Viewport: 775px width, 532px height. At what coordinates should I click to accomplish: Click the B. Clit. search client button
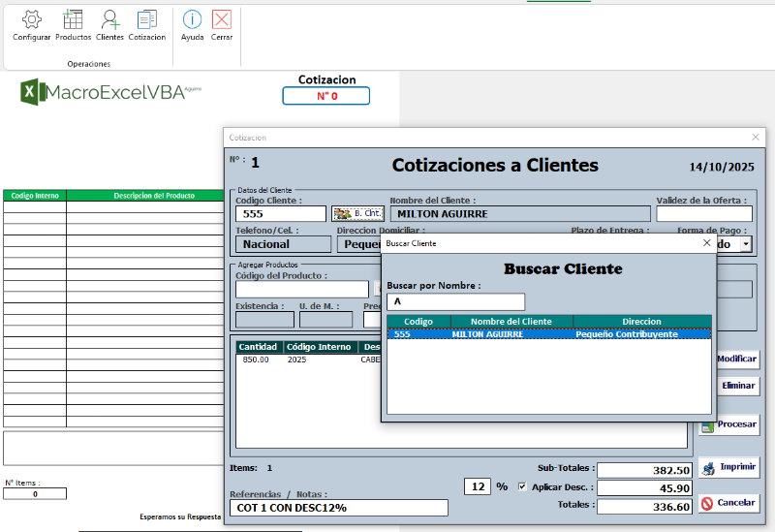tap(357, 213)
